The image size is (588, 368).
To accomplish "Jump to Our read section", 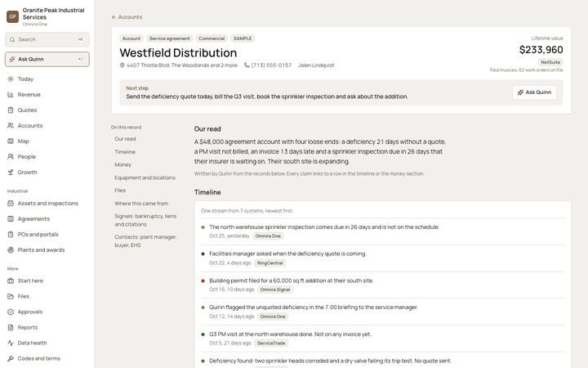I will 125,139.
